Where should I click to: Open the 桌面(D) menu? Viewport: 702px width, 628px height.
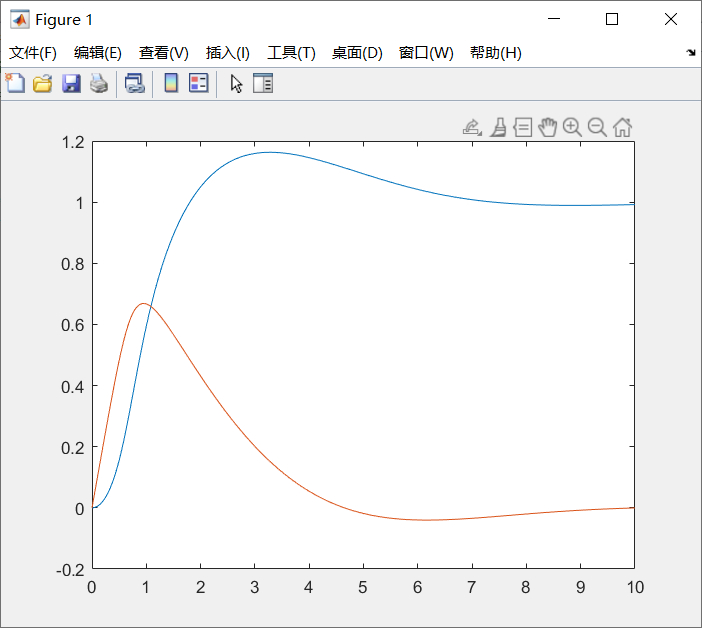tap(357, 53)
